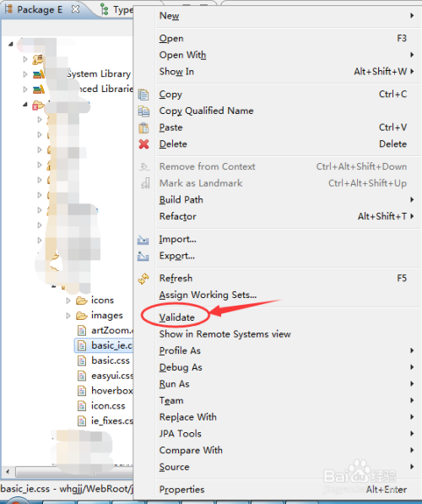The width and height of the screenshot is (422, 504).
Task: Click the Import icon in the menu
Action: coord(143,240)
